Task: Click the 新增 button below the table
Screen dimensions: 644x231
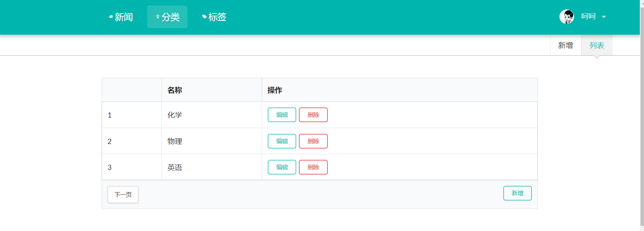Action: (517, 193)
